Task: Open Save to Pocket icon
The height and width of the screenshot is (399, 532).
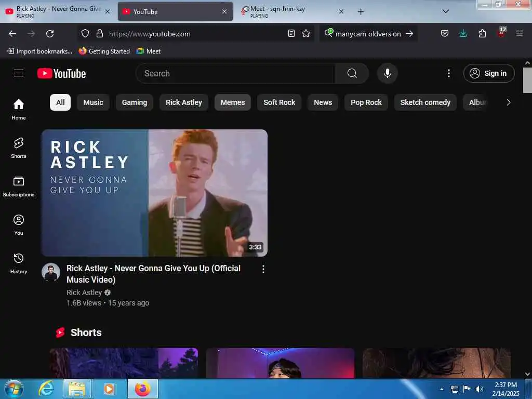Action: [x=445, y=33]
